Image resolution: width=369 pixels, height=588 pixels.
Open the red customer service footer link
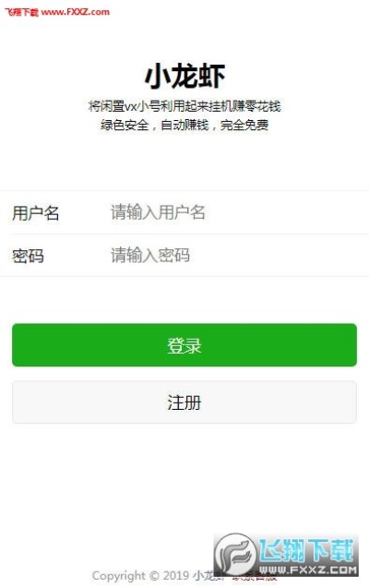(254, 577)
